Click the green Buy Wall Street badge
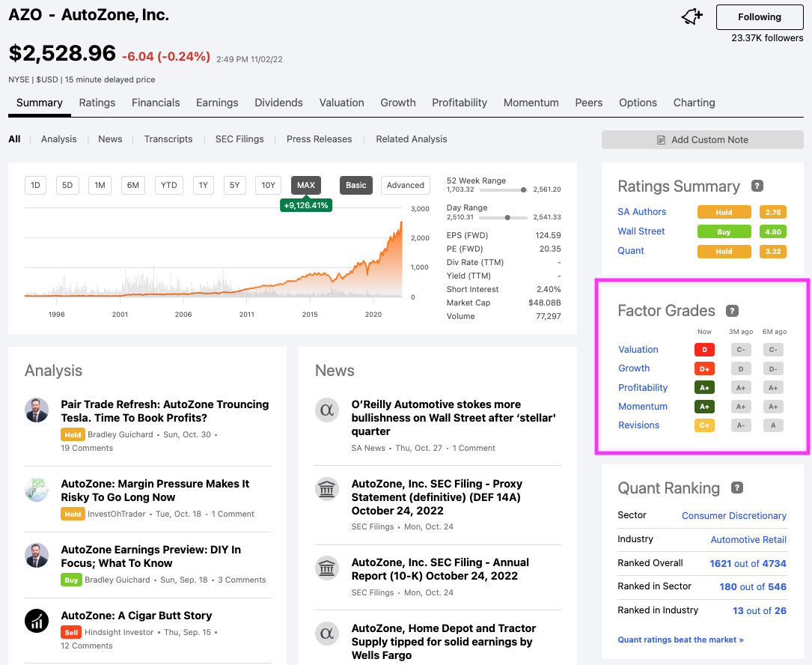This screenshot has width=812, height=665. pyautogui.click(x=724, y=231)
